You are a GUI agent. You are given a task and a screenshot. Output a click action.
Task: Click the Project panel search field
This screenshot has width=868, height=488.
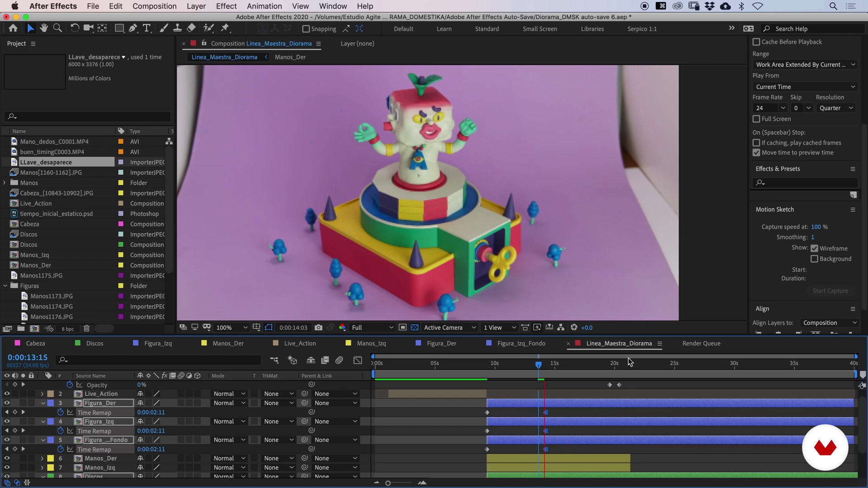pos(88,117)
